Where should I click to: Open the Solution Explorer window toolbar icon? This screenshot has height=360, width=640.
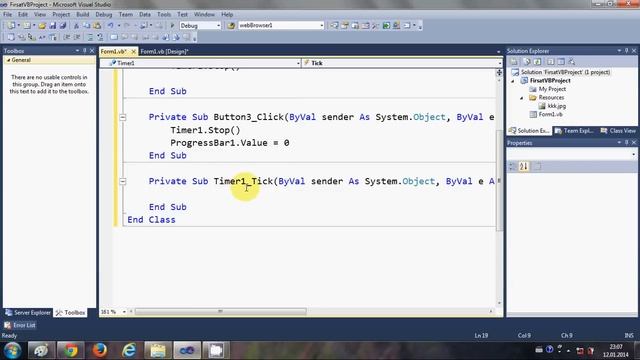coord(334,26)
